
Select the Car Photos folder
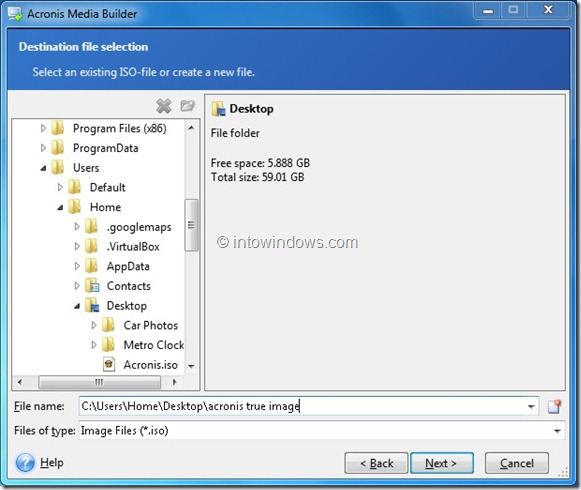[151, 325]
